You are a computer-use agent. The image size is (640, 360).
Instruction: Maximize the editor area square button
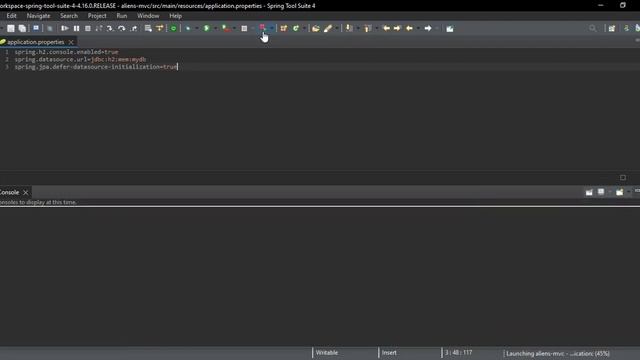pos(623,178)
